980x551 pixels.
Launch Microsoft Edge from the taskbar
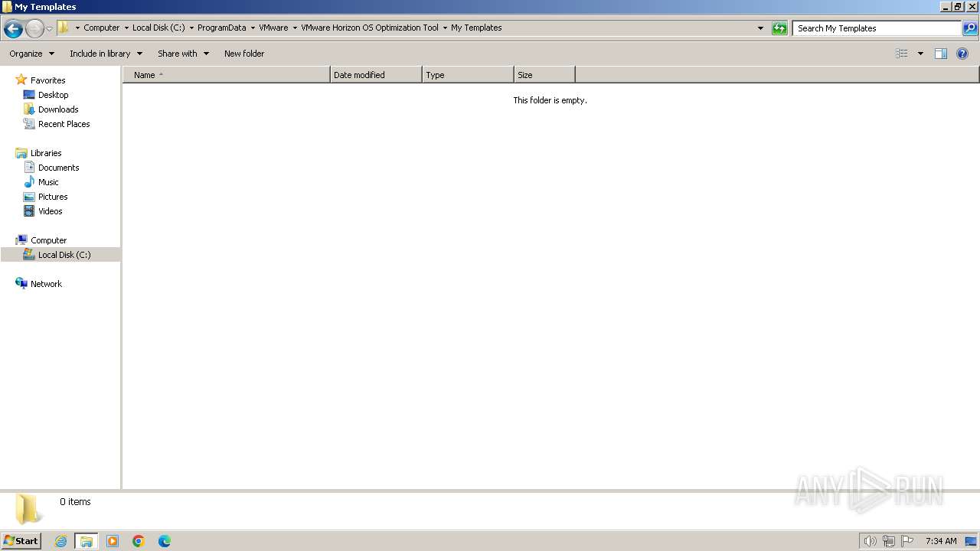pos(165,541)
